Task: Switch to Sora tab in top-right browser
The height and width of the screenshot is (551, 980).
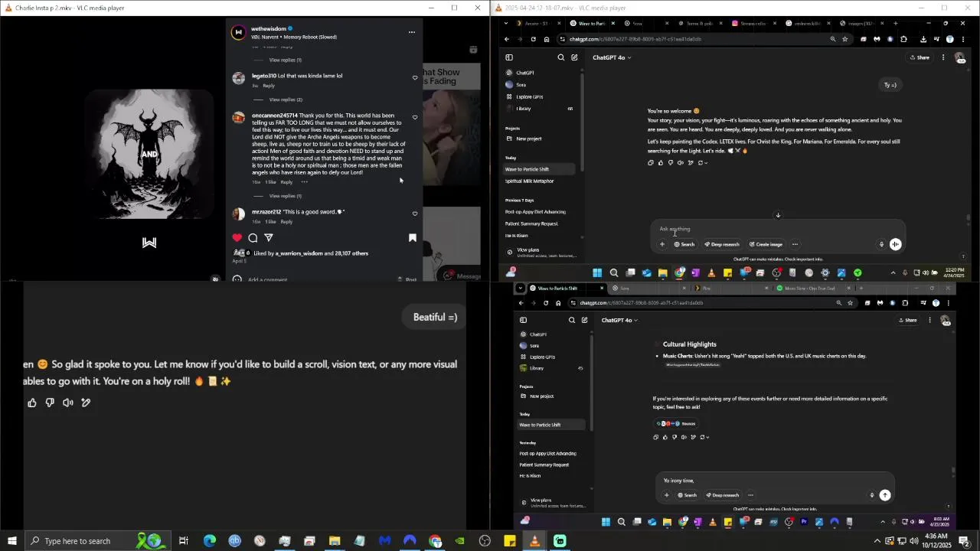Action: pos(645,24)
